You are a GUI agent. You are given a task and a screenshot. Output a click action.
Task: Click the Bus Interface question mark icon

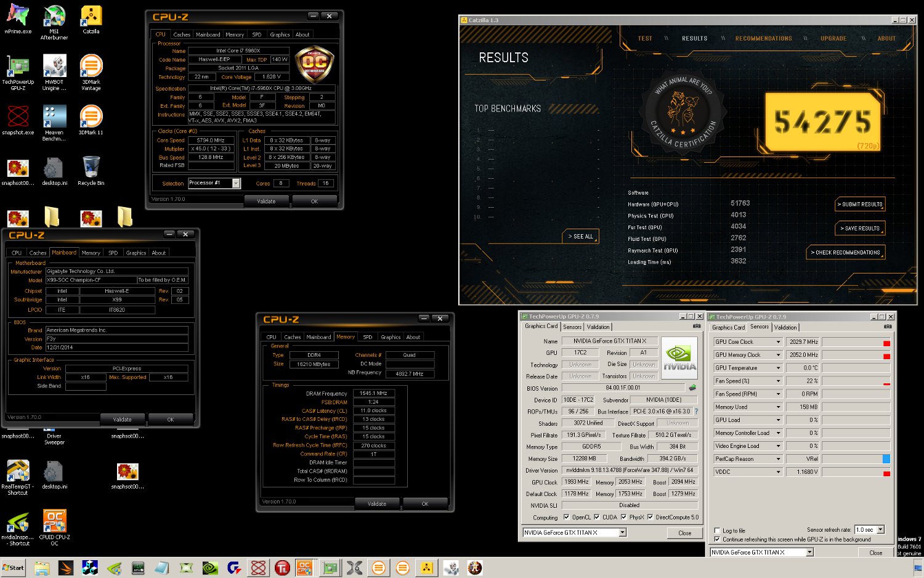point(696,411)
